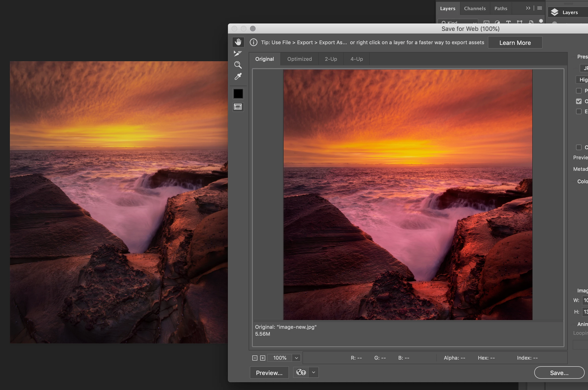The width and height of the screenshot is (588, 390).
Task: Click the zoom out minus icon
Action: 254,358
